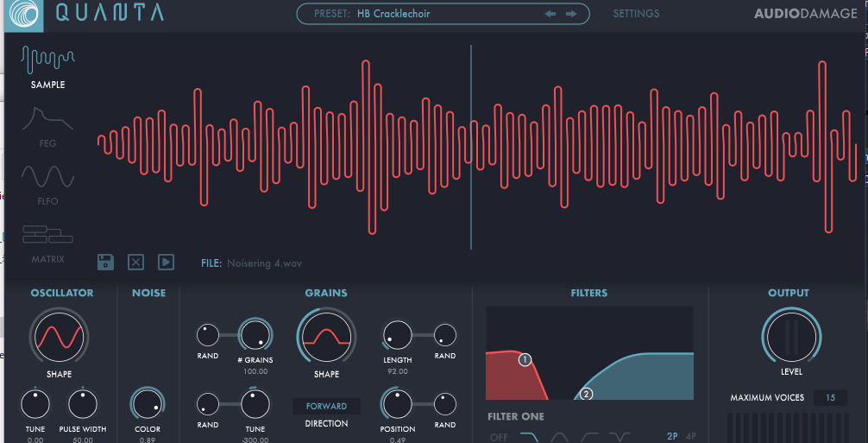Image resolution: width=868 pixels, height=443 pixels.
Task: Play the loaded sample preview
Action: (x=166, y=262)
